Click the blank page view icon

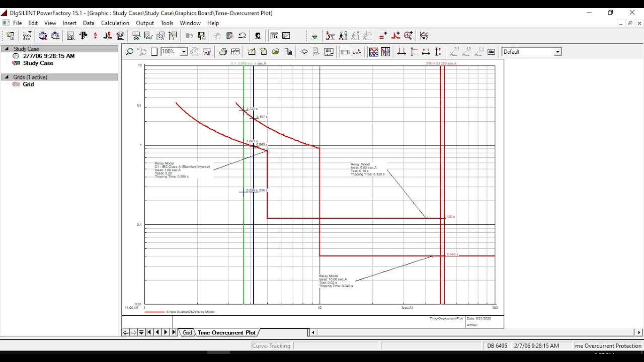tap(154, 52)
